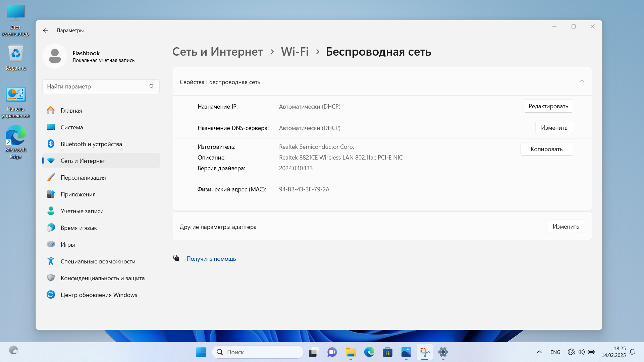Open the Получить помощь link
This screenshot has height=362, width=644.
coord(211,259)
